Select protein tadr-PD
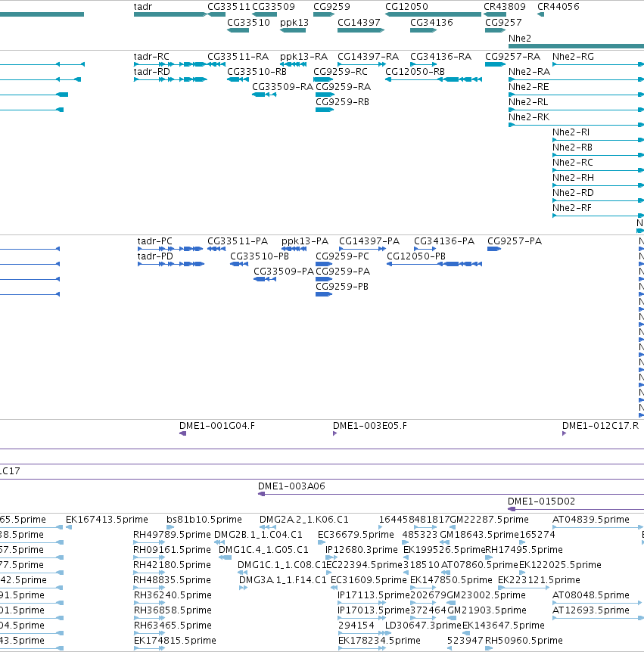 155,256
